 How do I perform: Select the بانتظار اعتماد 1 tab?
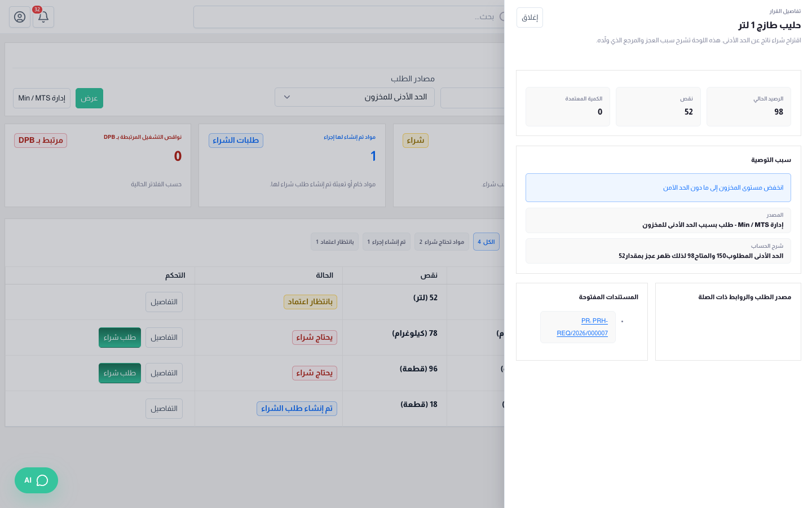click(x=334, y=242)
